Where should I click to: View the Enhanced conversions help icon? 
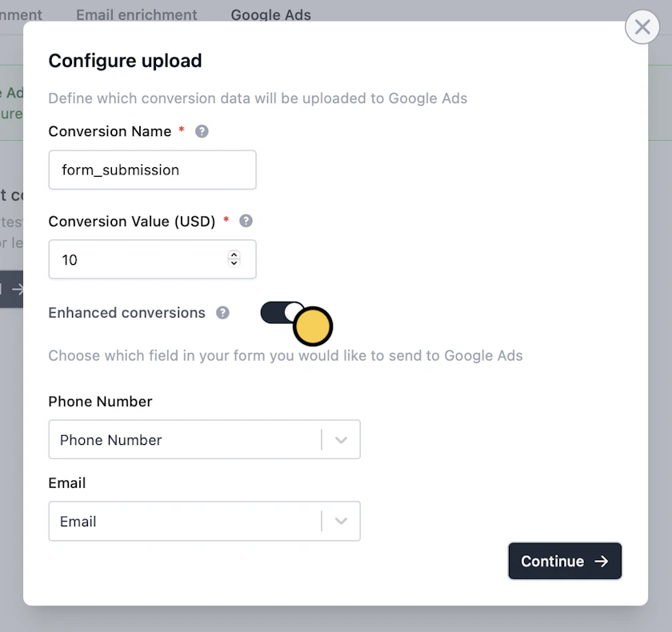tap(223, 313)
